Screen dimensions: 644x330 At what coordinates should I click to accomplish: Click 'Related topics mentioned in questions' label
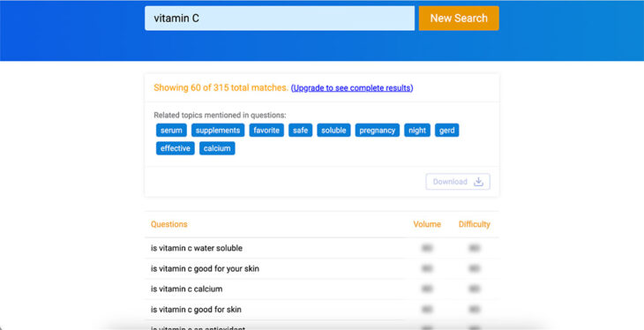[220, 115]
